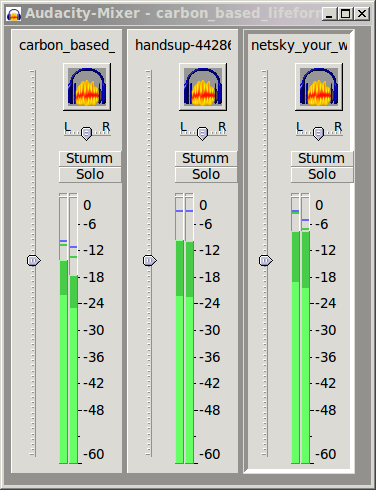Maximize the Audacity-Mixer window
The width and height of the screenshot is (376, 490).
[x=346, y=14]
